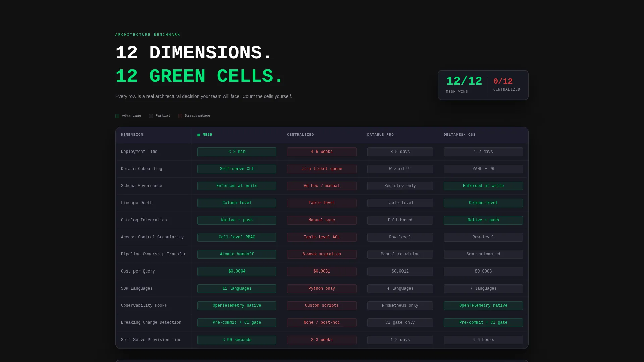Click the gray Partial legend swatch
The height and width of the screenshot is (362, 644).
(x=151, y=116)
